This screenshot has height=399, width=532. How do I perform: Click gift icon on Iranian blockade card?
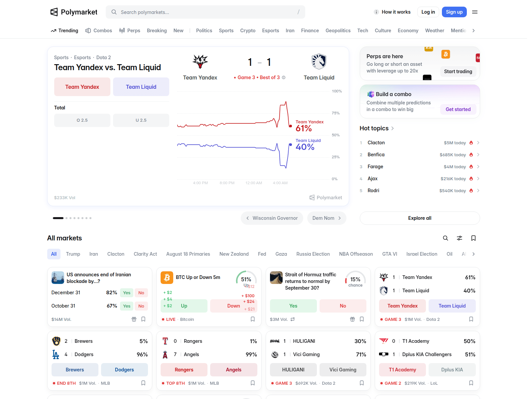tap(134, 319)
